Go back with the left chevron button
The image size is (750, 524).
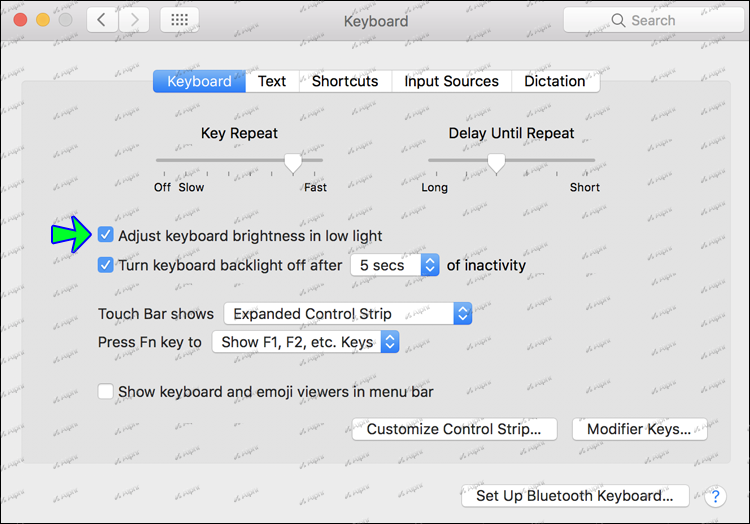(102, 20)
